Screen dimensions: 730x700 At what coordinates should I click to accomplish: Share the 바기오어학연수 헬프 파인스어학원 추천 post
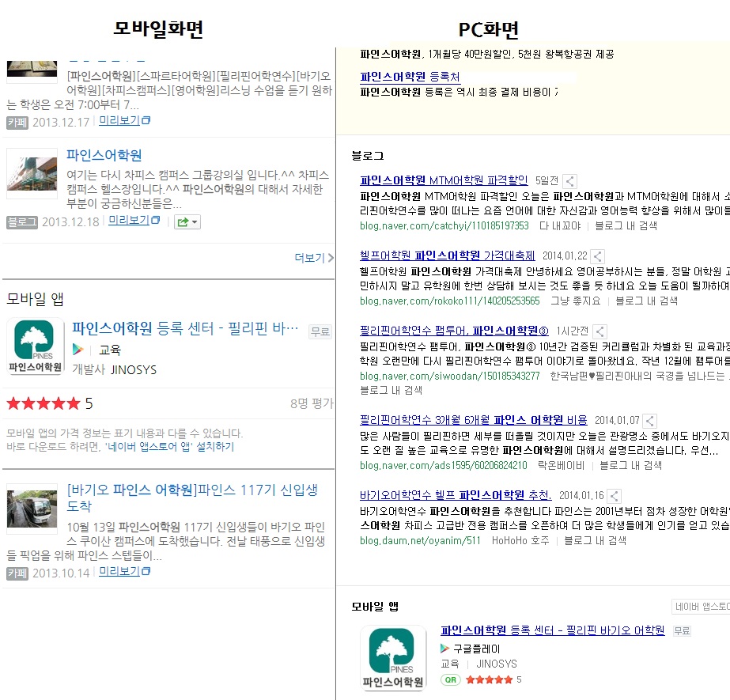click(614, 496)
